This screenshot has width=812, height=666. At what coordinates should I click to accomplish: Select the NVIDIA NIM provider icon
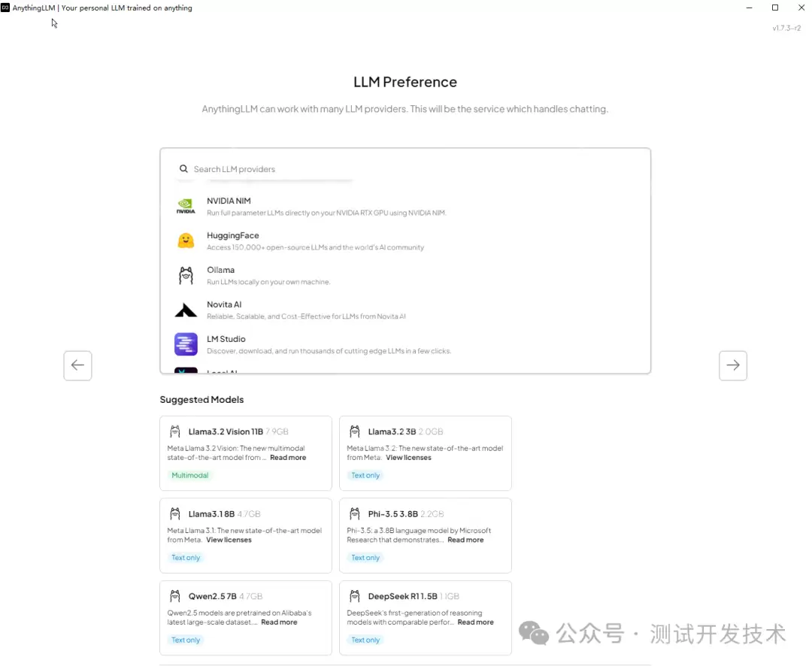click(x=186, y=206)
